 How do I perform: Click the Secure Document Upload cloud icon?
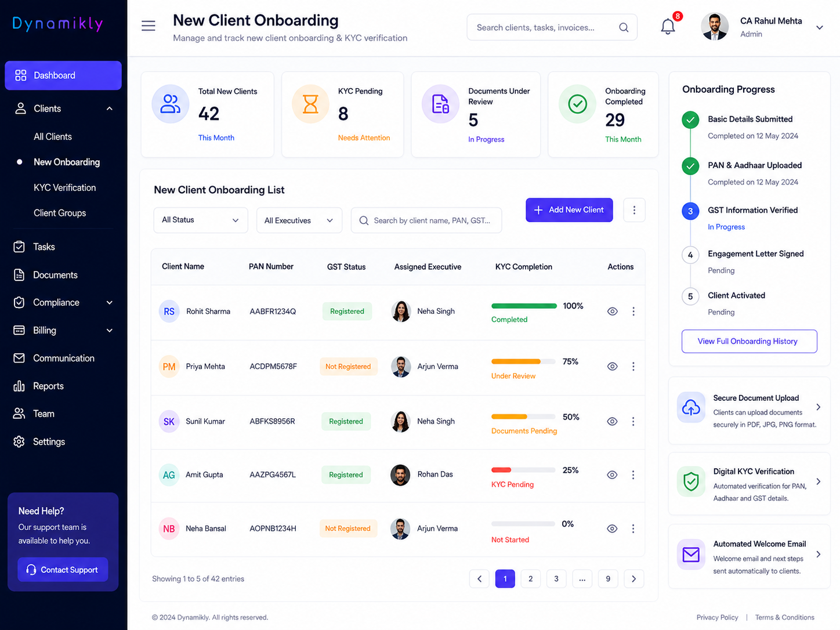[691, 407]
